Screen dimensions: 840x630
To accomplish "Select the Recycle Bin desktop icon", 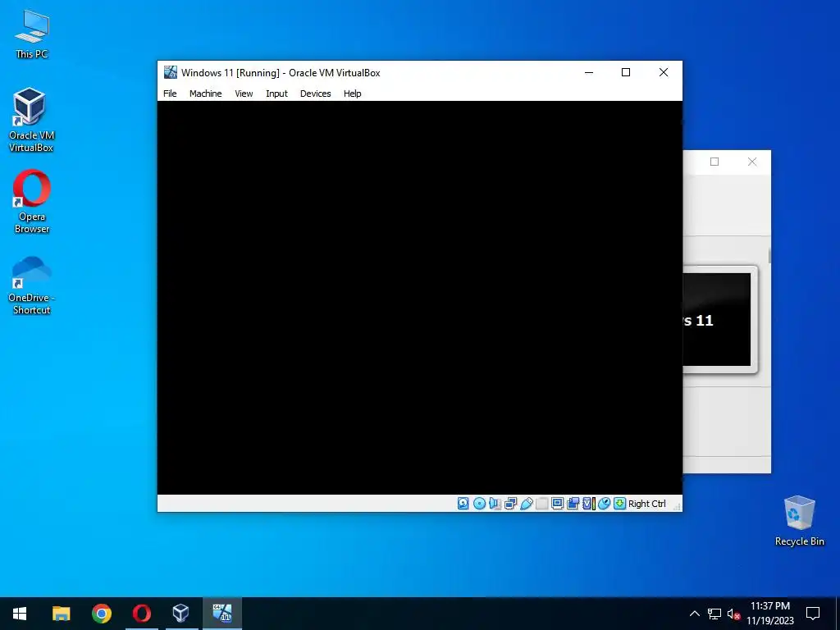I will [799, 521].
